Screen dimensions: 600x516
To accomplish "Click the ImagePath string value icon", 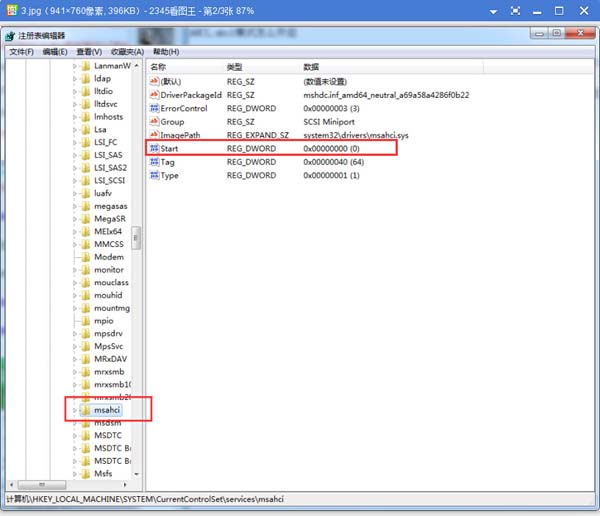I will point(154,135).
